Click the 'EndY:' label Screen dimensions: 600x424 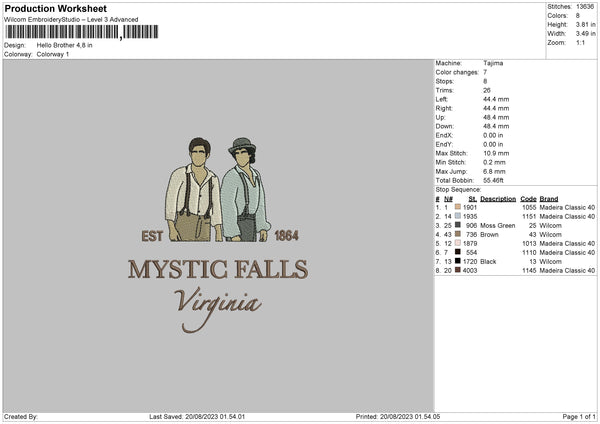[x=444, y=144]
